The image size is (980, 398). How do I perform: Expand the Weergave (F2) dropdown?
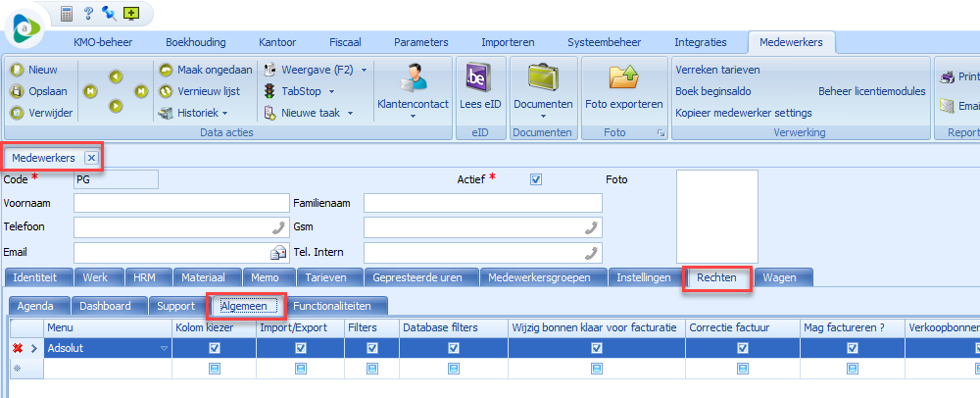tap(364, 70)
